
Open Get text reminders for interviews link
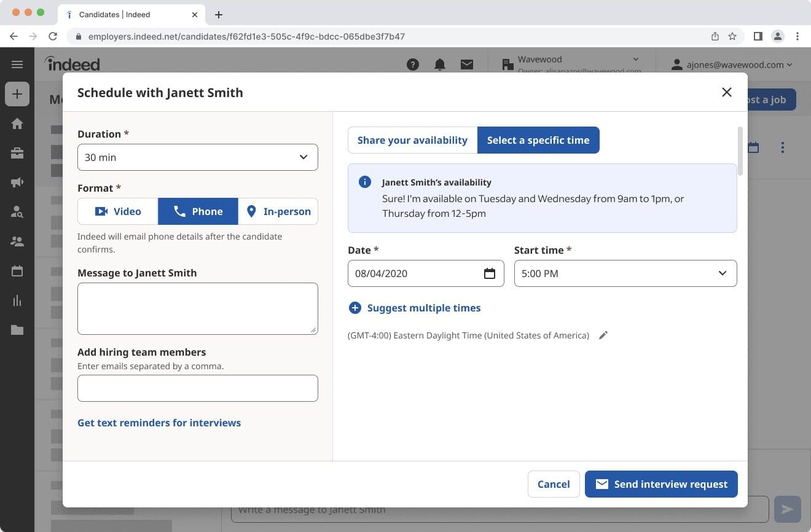click(x=159, y=423)
